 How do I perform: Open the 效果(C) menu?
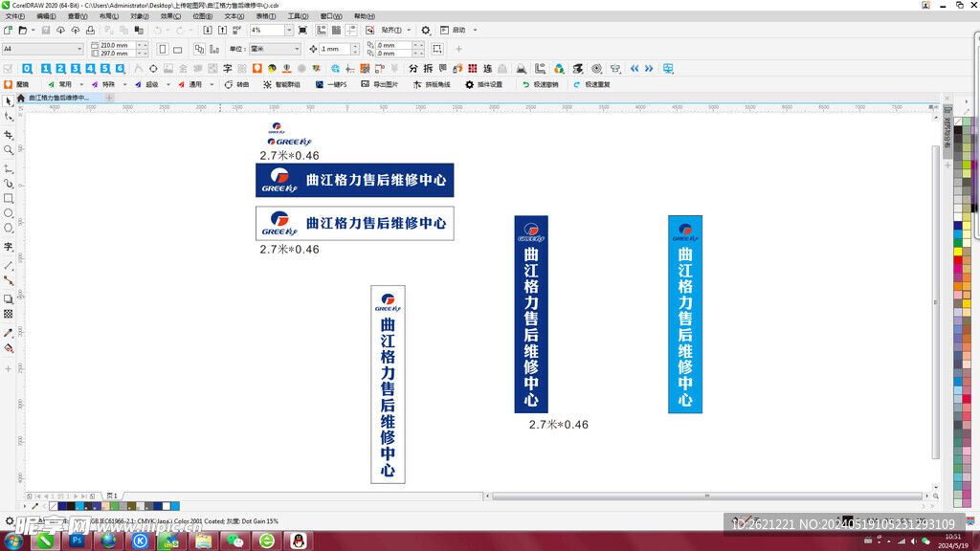pos(170,16)
